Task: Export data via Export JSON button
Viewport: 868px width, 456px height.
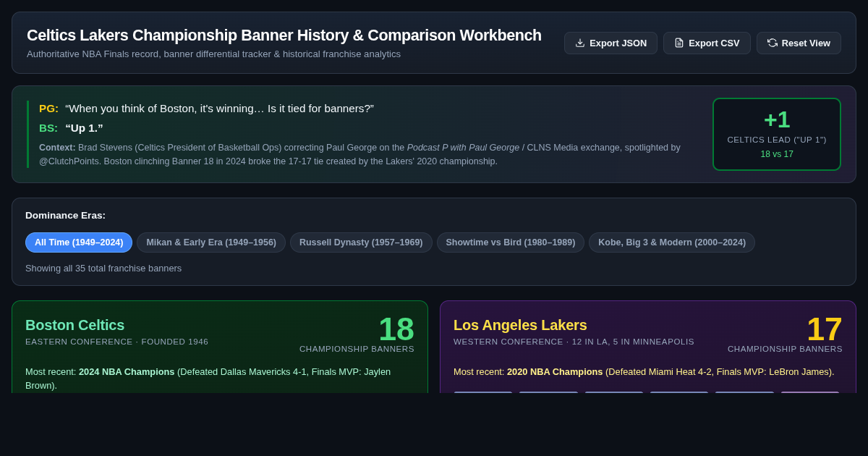Action: (x=610, y=43)
